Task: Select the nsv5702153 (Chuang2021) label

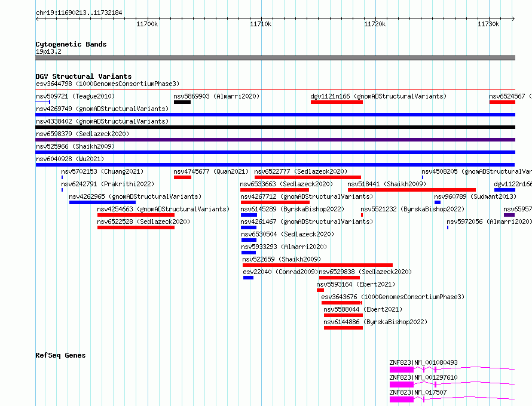Action: point(102,171)
